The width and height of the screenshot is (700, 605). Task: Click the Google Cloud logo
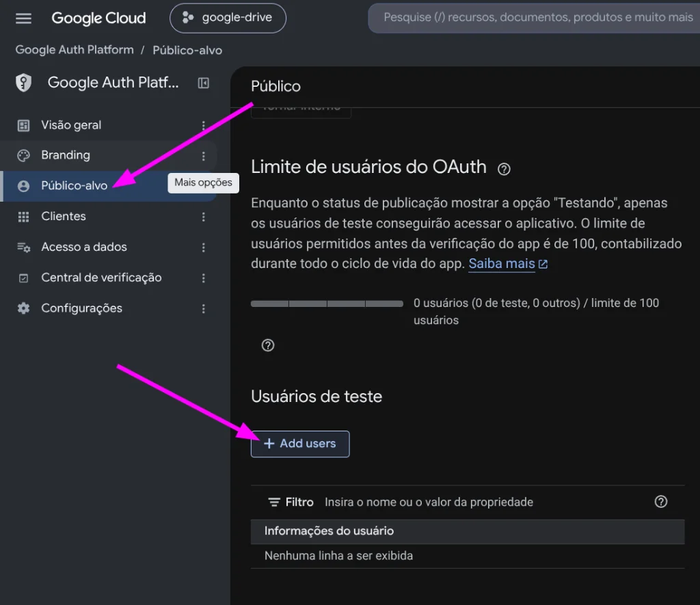(98, 18)
